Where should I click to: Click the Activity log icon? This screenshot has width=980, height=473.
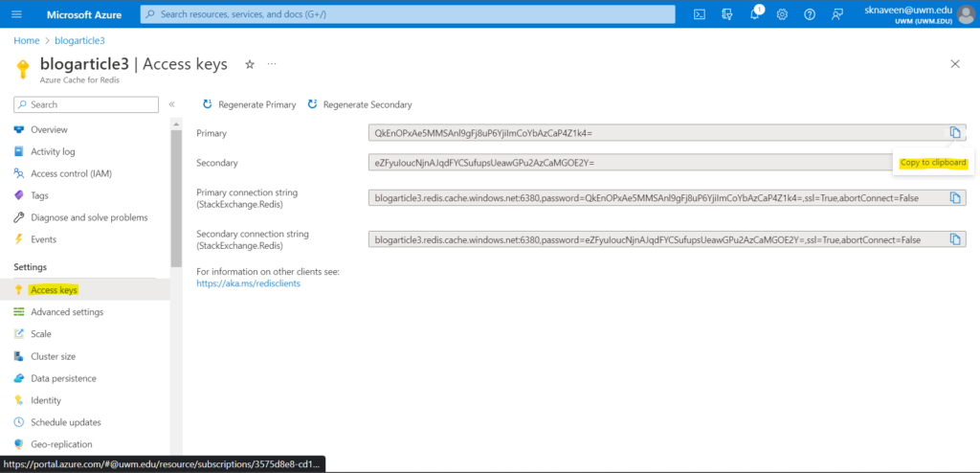[x=19, y=151]
